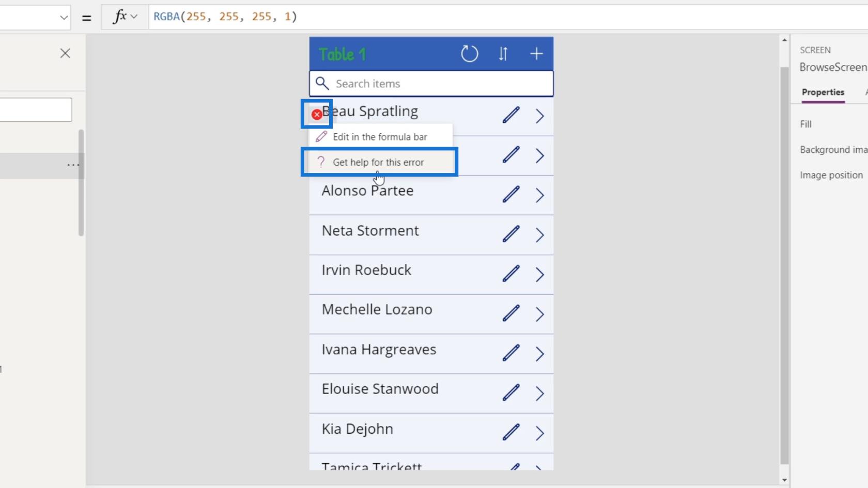Viewport: 868px width, 488px height.
Task: Click the sort icon in the app header
Action: coord(503,54)
